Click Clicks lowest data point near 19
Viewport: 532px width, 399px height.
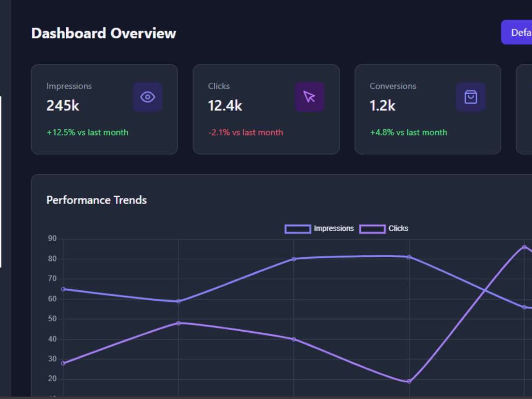(x=409, y=382)
